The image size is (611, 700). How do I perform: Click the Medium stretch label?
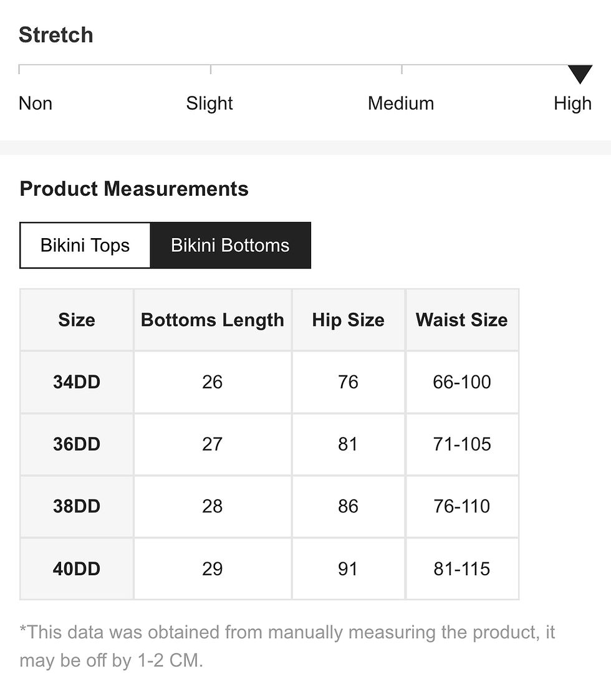tap(401, 103)
